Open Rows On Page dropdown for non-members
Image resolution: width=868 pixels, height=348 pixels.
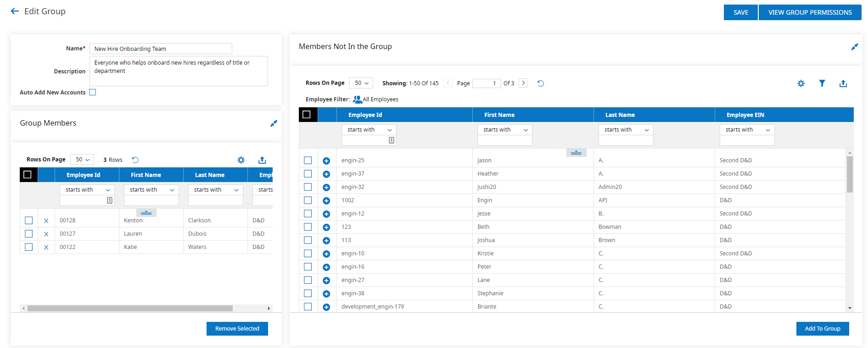(361, 83)
